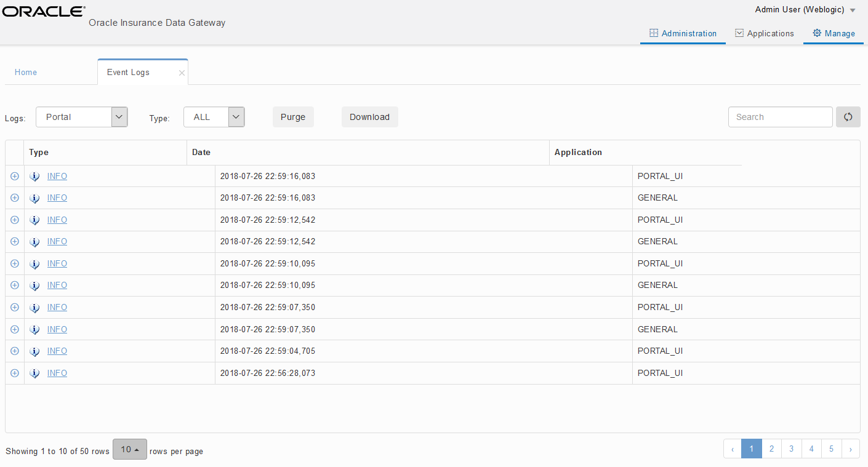Close the Event Logs tab
Image resolution: width=868 pixels, height=467 pixels.
(182, 72)
